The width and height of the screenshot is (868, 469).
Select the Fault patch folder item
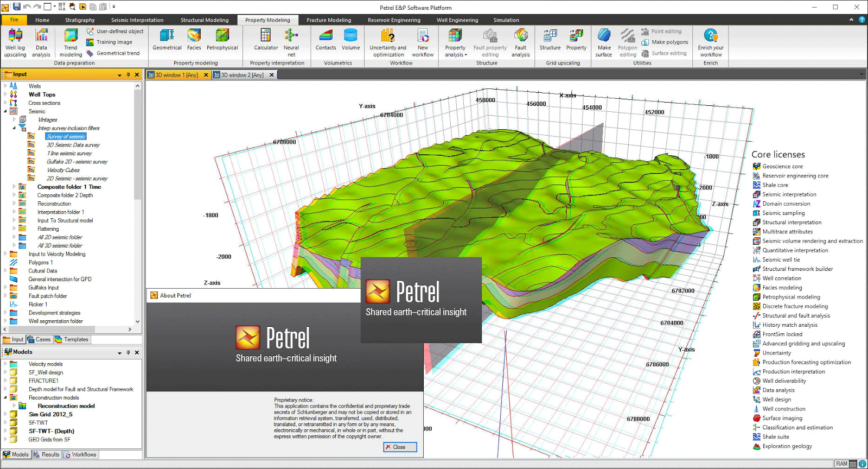point(48,296)
